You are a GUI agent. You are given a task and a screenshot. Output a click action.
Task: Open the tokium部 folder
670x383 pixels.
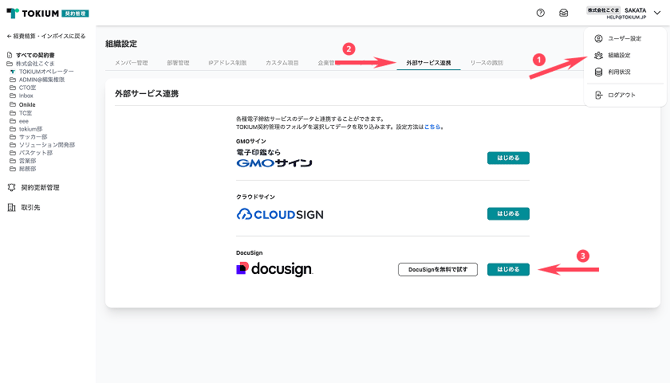point(30,129)
